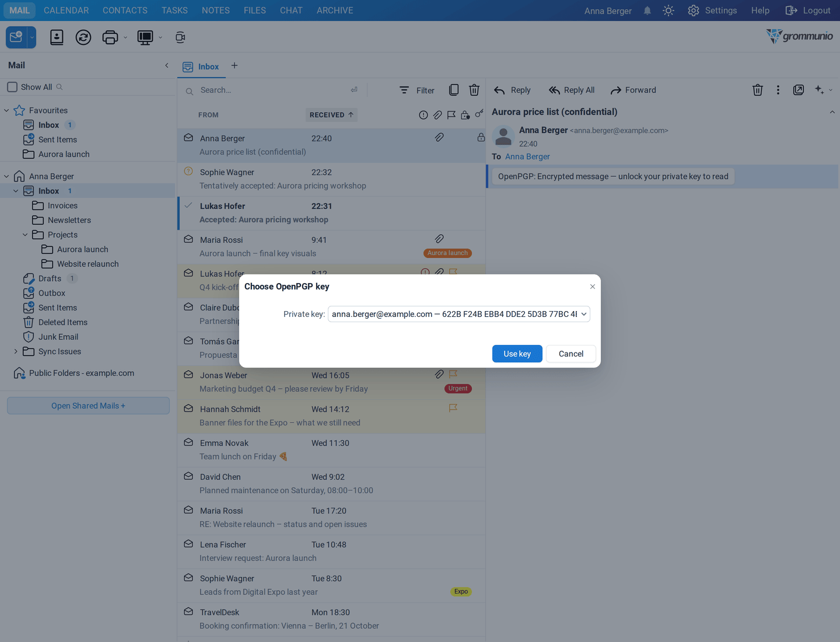Open the view layout dropdown arrow
840x642 pixels.
160,37
